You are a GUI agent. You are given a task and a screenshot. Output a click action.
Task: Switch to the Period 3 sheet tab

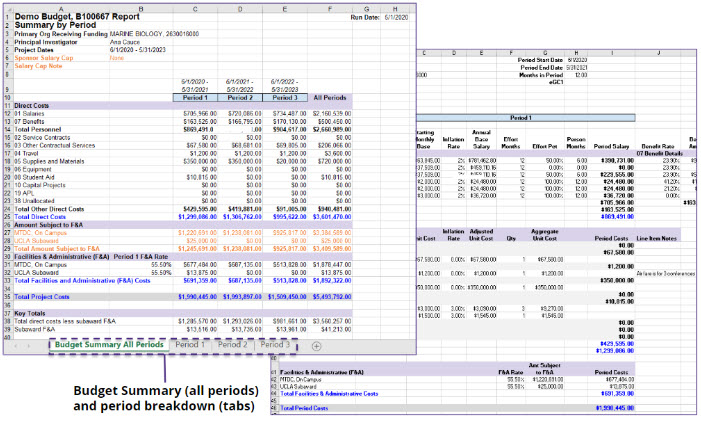click(275, 345)
